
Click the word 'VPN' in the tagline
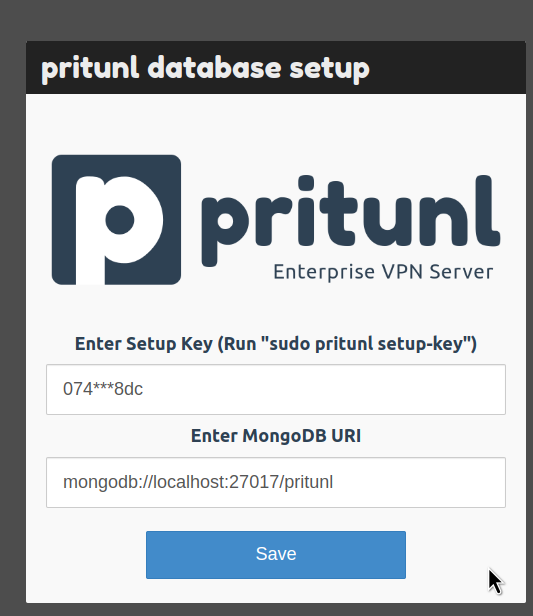(402, 271)
